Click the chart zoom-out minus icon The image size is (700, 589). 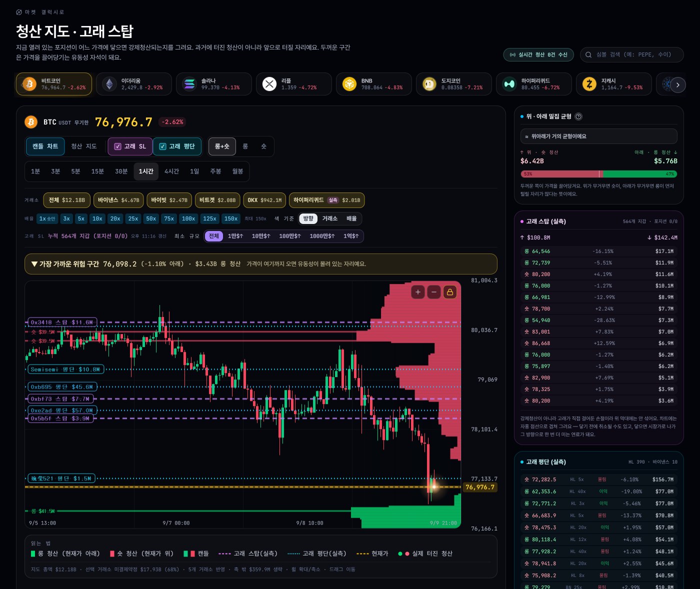pyautogui.click(x=434, y=292)
